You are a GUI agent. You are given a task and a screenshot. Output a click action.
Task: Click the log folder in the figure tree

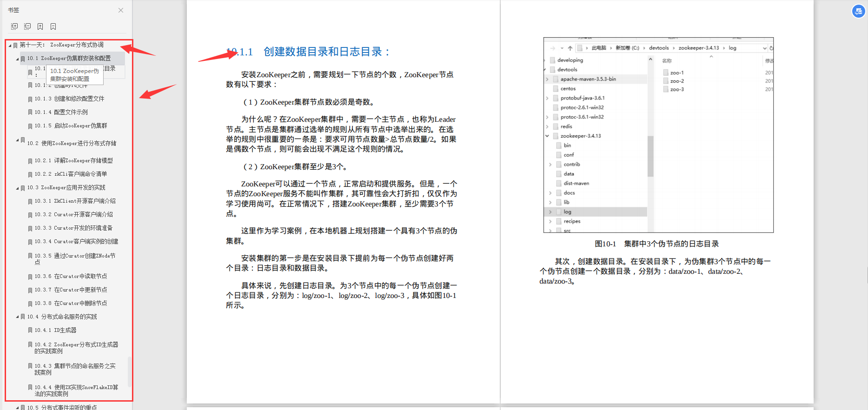coord(567,212)
